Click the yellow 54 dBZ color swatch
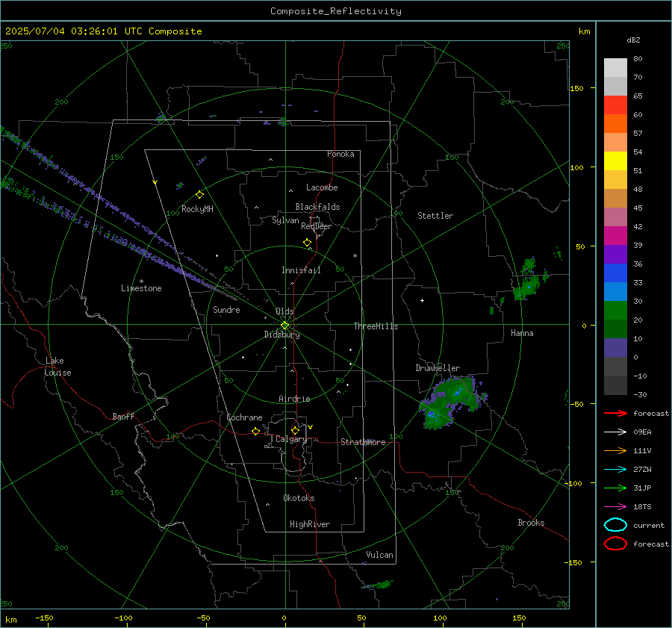This screenshot has height=628, width=672. tap(615, 161)
